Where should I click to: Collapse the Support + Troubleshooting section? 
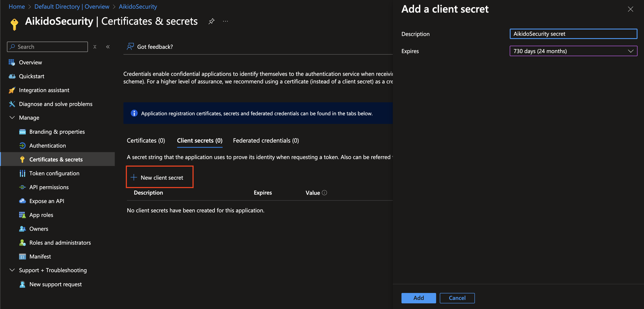tap(12, 270)
